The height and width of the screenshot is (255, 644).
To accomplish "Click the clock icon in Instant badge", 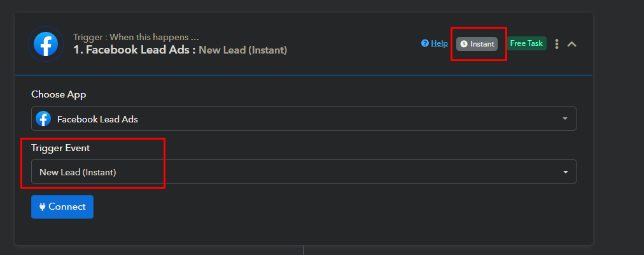I will click(x=464, y=44).
